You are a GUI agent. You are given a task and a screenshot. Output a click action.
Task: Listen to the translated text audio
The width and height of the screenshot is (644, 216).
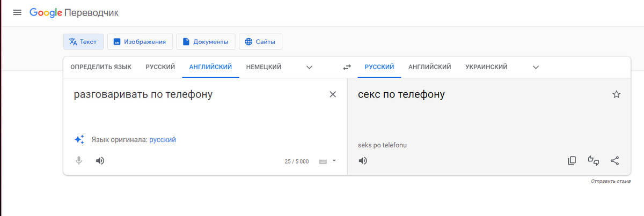coord(363,160)
